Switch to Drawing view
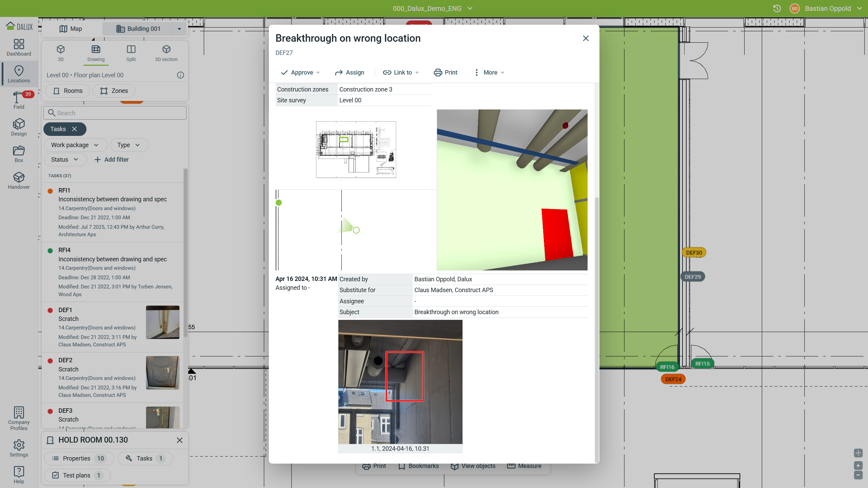Image resolution: width=868 pixels, height=488 pixels. [x=96, y=53]
